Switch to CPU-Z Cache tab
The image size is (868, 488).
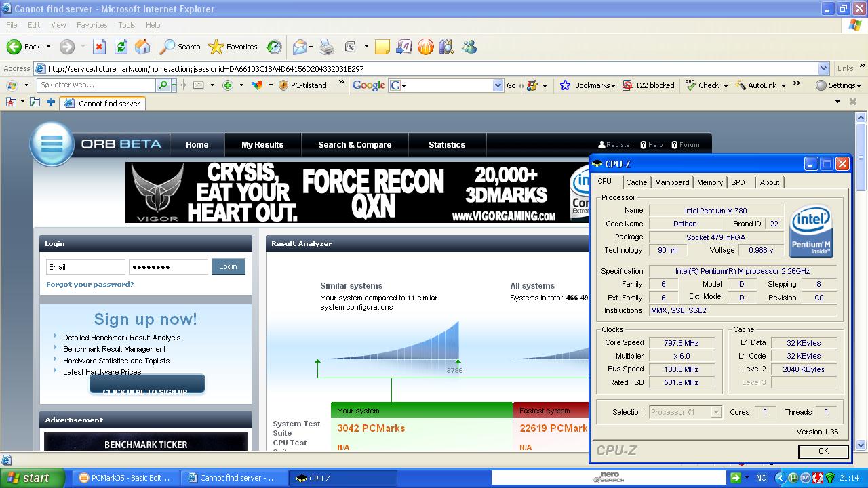(636, 182)
